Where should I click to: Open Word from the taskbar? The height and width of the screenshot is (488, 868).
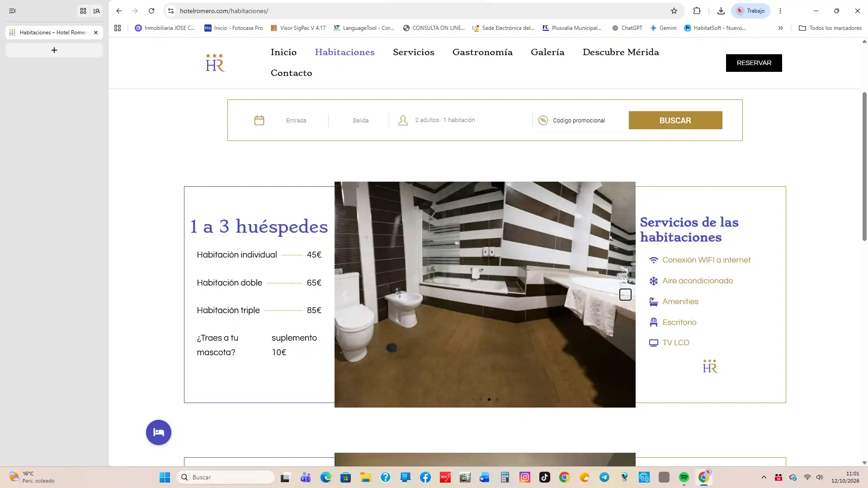pos(485,477)
